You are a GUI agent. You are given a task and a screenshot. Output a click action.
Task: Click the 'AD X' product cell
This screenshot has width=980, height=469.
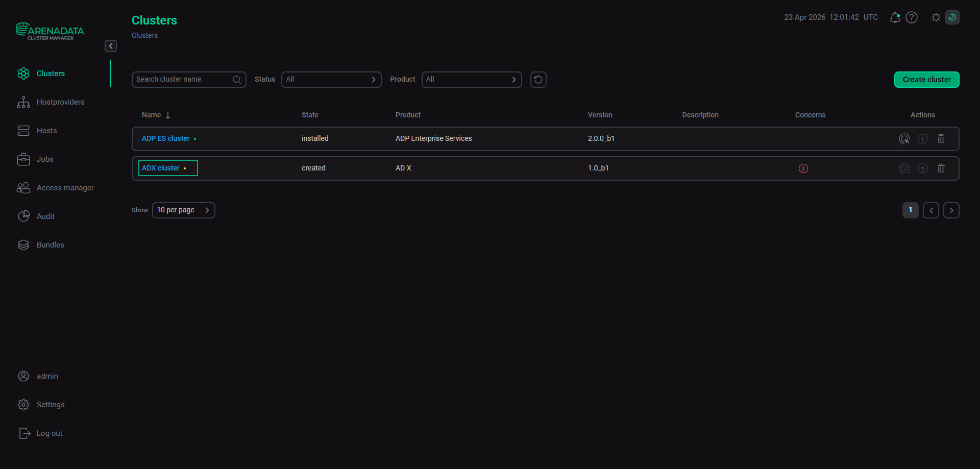(x=403, y=168)
